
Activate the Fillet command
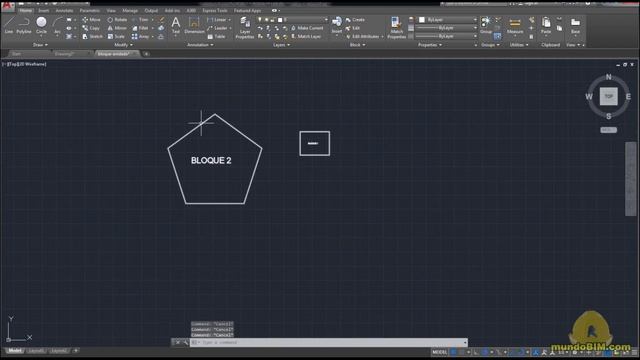pyautogui.click(x=140, y=28)
